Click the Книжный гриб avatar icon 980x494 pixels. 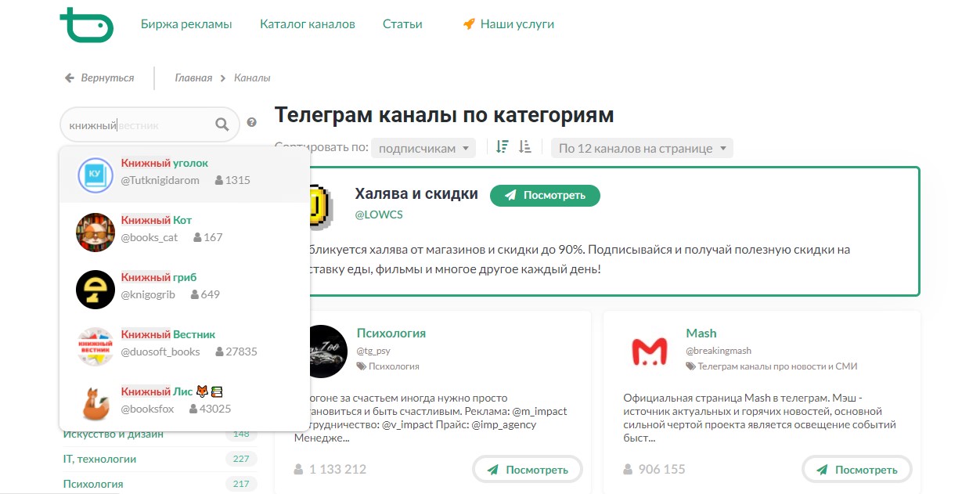pos(95,289)
